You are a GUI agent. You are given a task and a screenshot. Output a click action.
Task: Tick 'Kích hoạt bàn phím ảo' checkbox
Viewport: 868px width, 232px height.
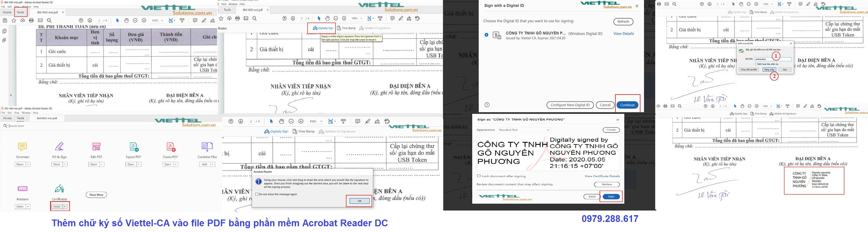[756, 64]
